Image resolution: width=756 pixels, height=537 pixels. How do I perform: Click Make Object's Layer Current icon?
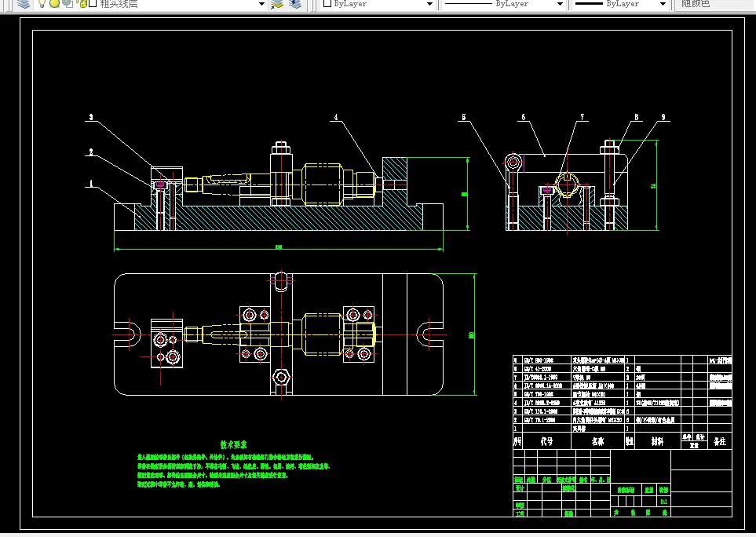[277, 4]
